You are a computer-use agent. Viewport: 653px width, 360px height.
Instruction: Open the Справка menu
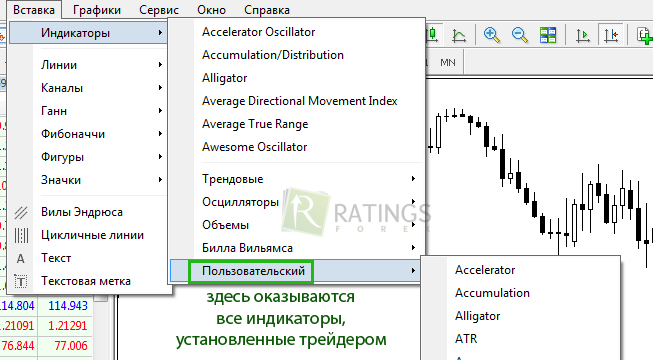(x=267, y=10)
